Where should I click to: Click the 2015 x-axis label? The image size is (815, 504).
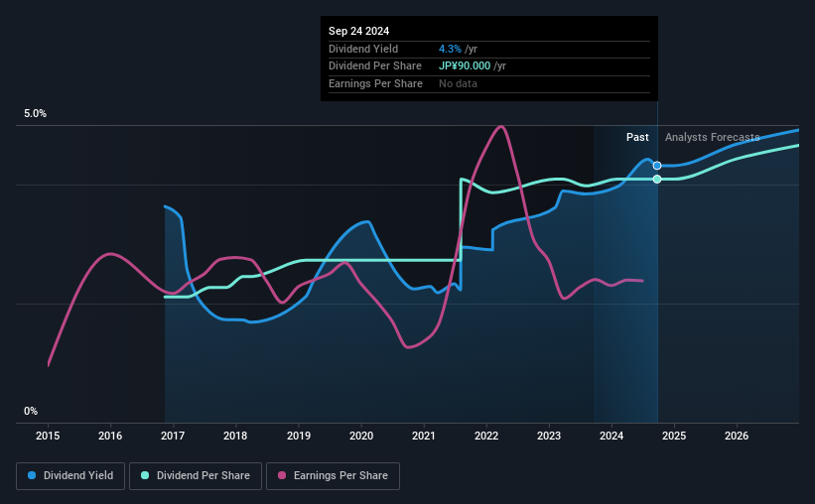pos(48,436)
